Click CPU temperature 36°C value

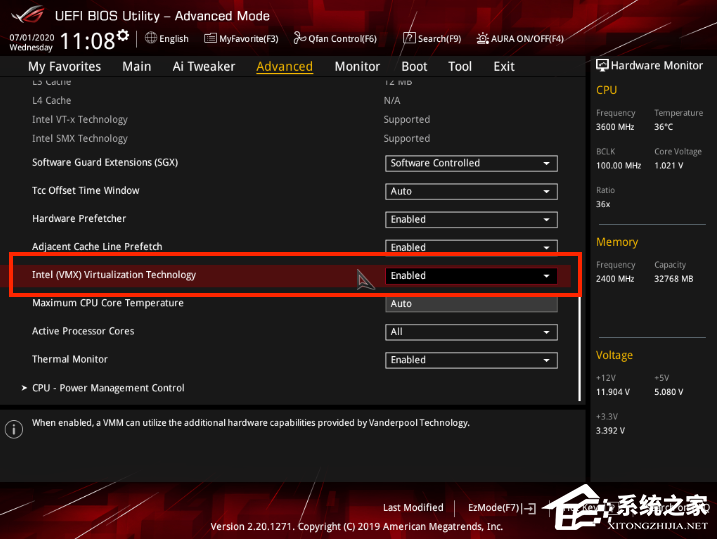[x=663, y=127]
